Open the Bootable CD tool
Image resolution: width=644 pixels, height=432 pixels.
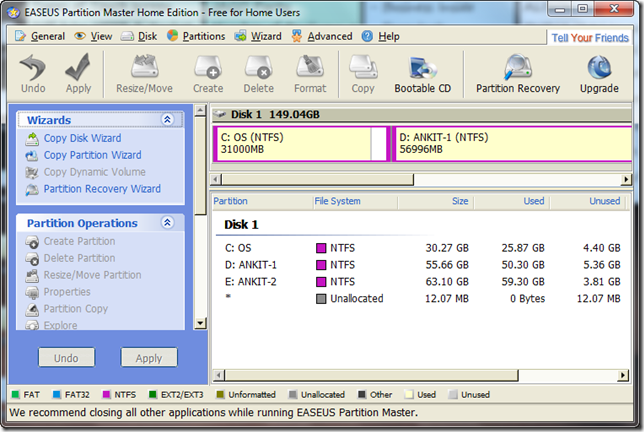click(423, 73)
